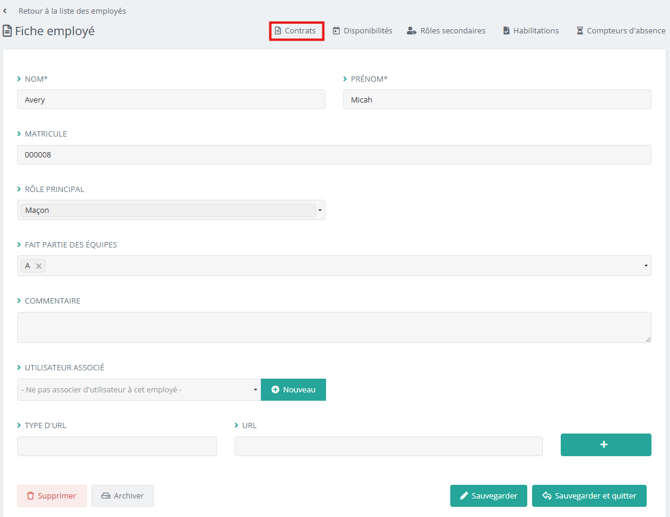
Task: Switch to the Disponibilités tab
Action: (x=362, y=31)
